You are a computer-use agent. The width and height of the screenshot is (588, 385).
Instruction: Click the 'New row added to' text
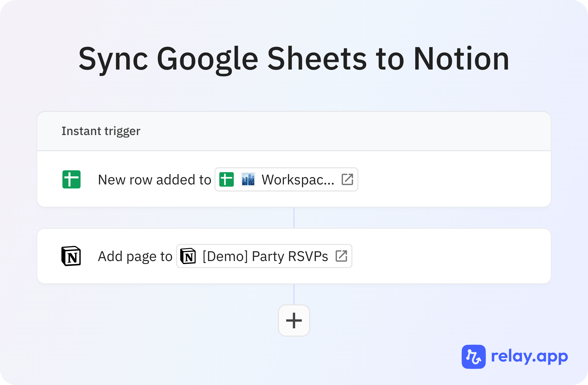pos(154,180)
